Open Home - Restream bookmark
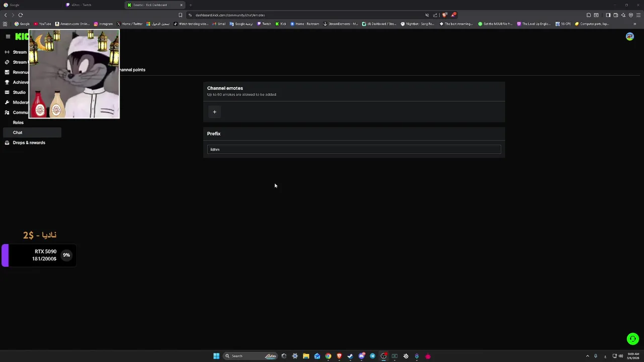 [x=305, y=24]
